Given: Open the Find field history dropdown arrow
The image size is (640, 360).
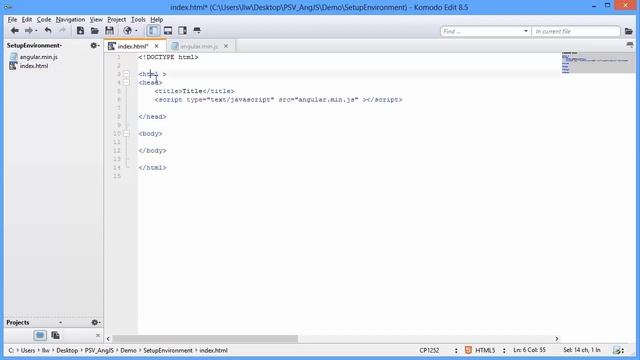Looking at the screenshot, I should click(x=526, y=31).
